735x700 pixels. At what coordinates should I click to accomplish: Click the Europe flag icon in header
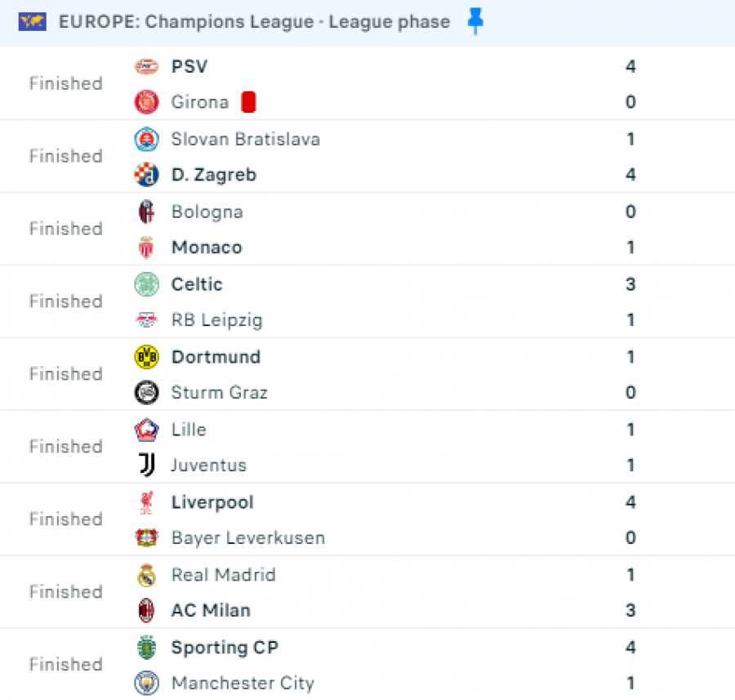coord(33,21)
